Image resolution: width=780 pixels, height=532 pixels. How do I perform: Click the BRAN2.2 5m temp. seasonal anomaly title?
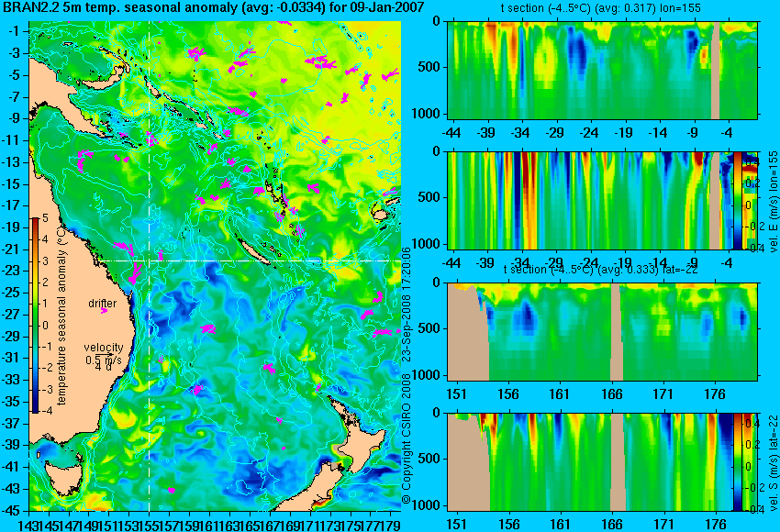(215, 7)
